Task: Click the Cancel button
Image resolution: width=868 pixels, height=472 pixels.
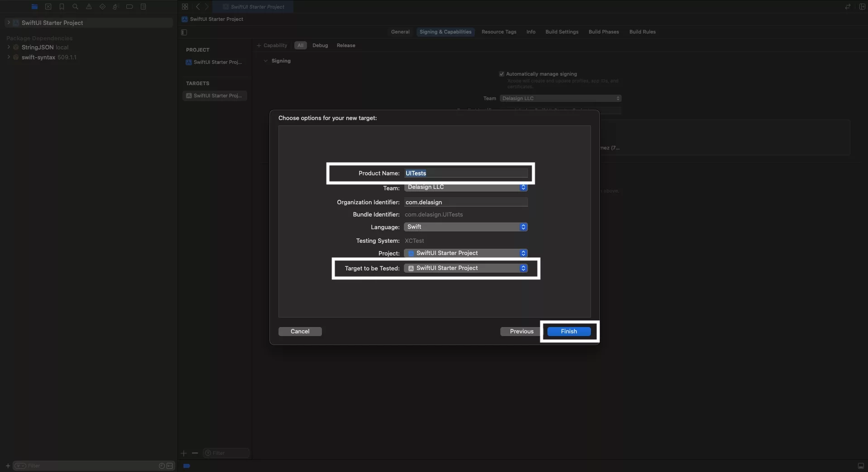Action: [300, 332]
